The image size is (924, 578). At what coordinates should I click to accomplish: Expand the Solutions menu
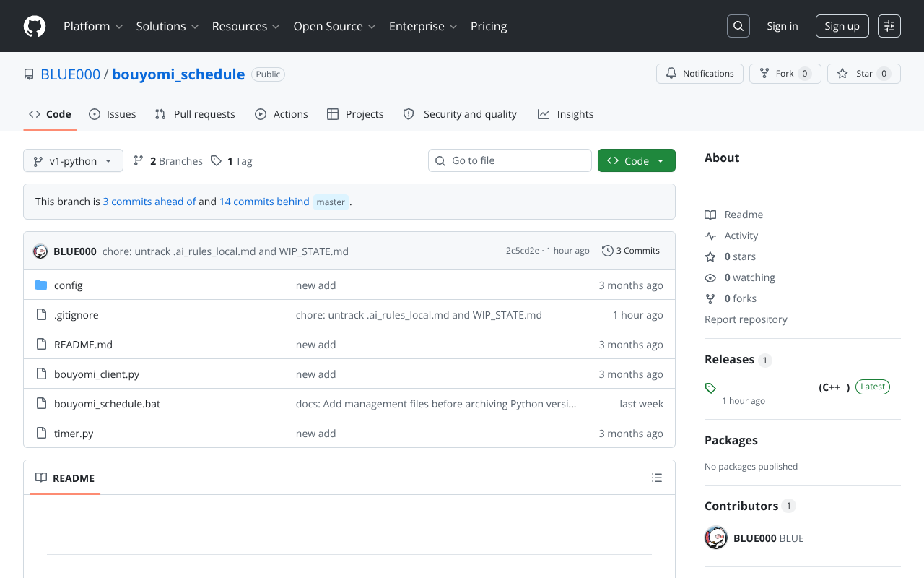(167, 26)
